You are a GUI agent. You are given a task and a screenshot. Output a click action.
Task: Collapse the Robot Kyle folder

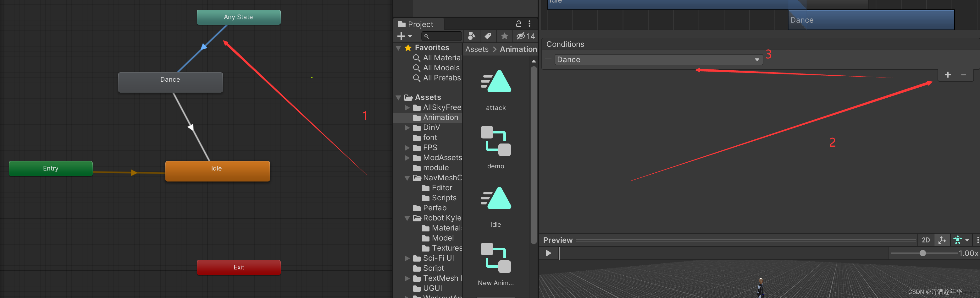coord(407,218)
